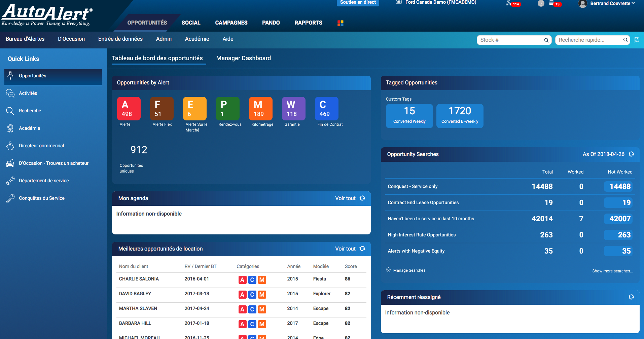Refresh the Opportunity Searches list
This screenshot has width=644, height=339.
(632, 154)
